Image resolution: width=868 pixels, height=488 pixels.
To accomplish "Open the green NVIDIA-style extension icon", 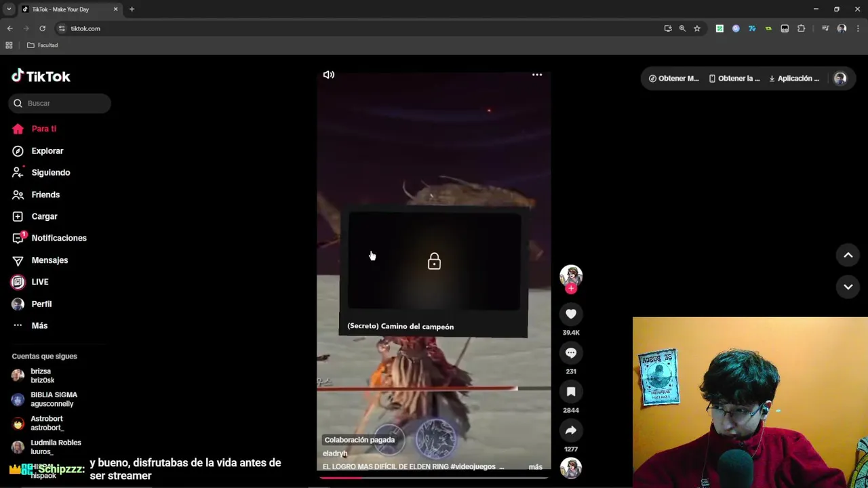I will pos(768,28).
